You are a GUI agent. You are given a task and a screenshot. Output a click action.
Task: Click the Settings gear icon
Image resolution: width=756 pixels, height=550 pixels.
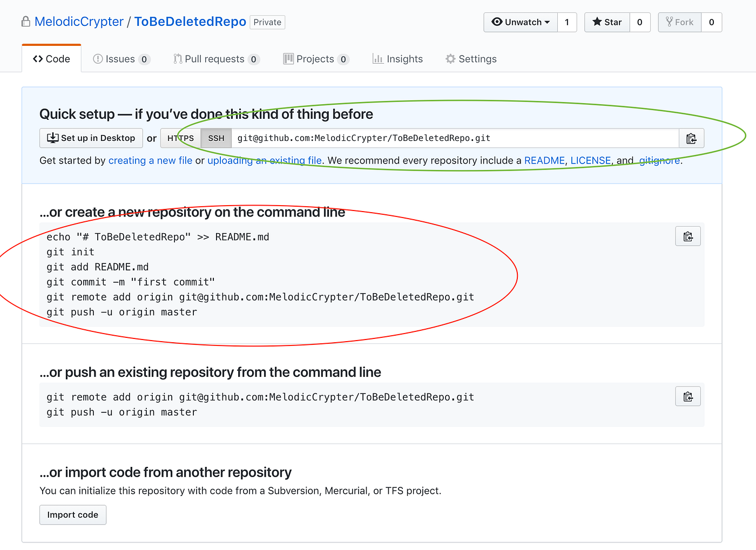tap(450, 59)
